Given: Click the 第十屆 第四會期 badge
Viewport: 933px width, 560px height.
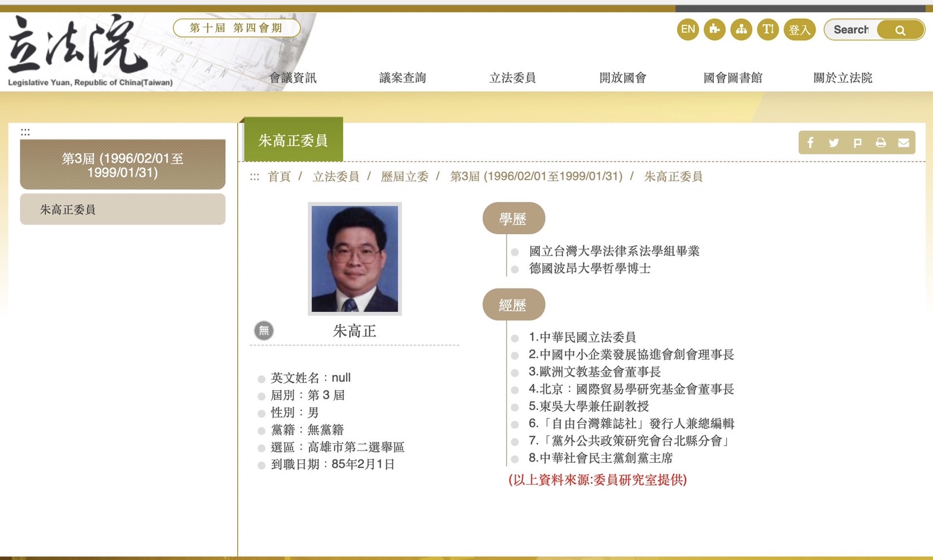Looking at the screenshot, I should click(236, 28).
